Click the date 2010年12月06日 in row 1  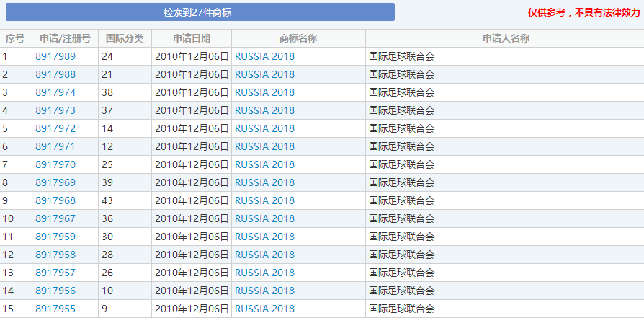pyautogui.click(x=192, y=56)
